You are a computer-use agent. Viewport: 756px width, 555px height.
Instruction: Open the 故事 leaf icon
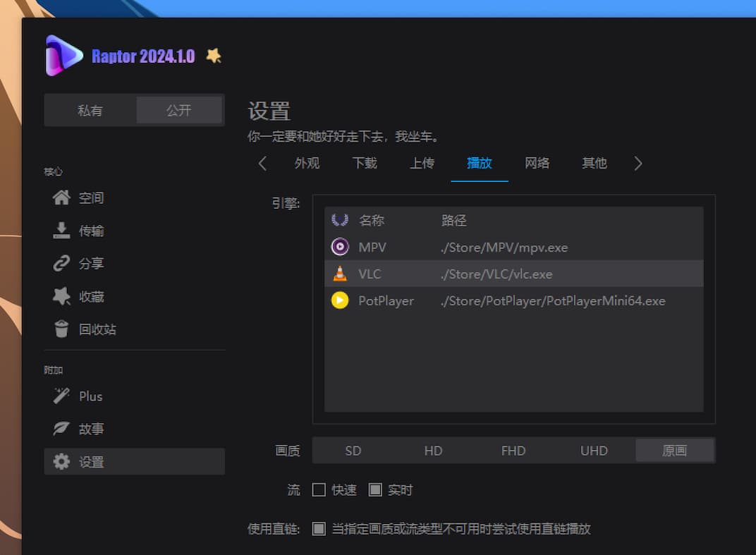61,429
